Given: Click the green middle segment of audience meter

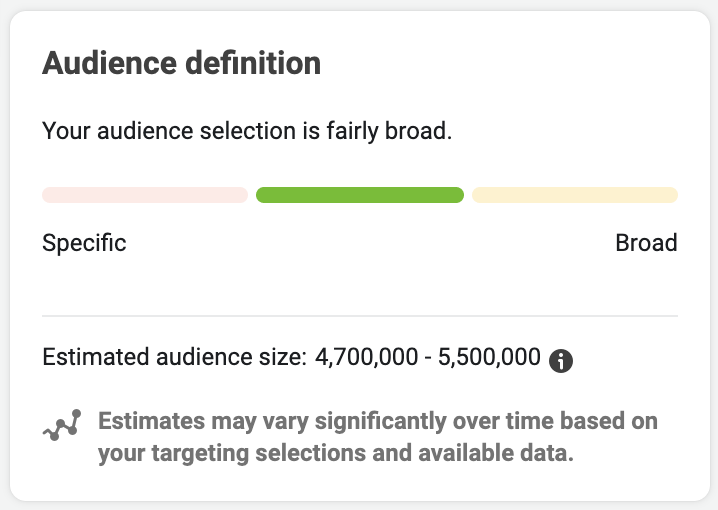Looking at the screenshot, I should click(x=360, y=195).
